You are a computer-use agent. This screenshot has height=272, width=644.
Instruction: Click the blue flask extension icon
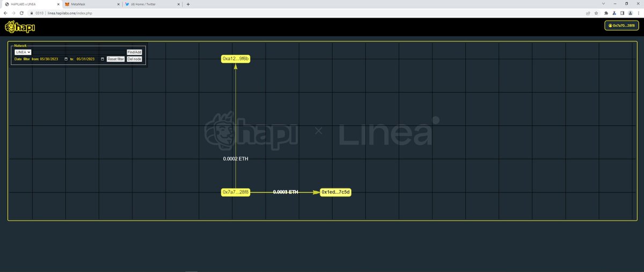pyautogui.click(x=614, y=13)
